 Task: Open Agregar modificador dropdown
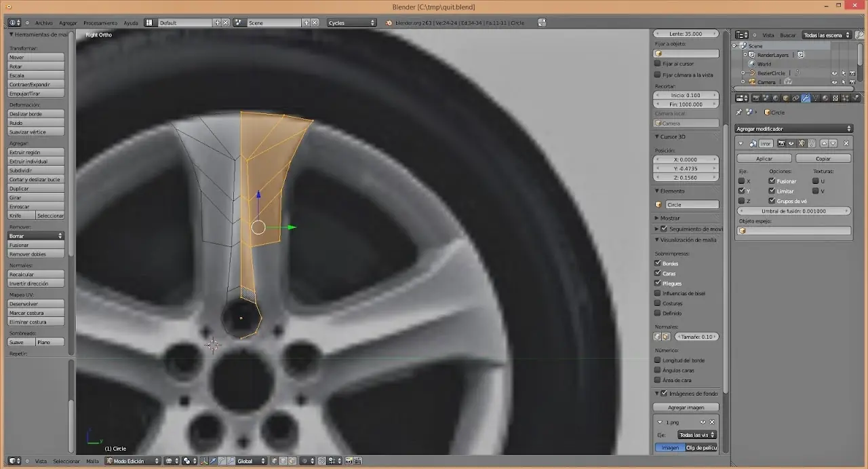point(793,128)
